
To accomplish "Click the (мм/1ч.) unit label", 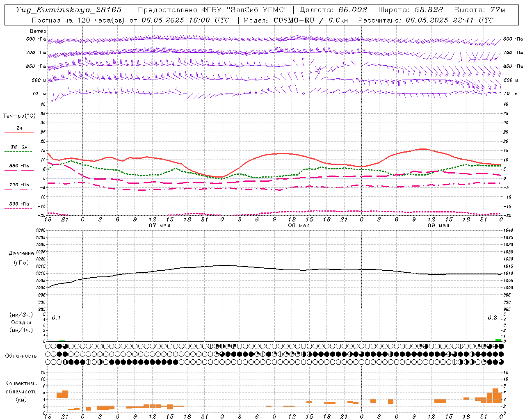I will [21, 330].
